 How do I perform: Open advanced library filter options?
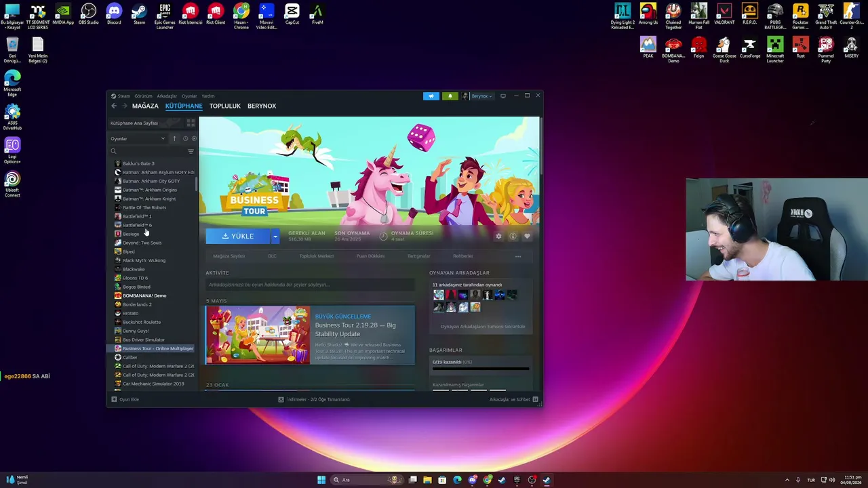pos(191,151)
